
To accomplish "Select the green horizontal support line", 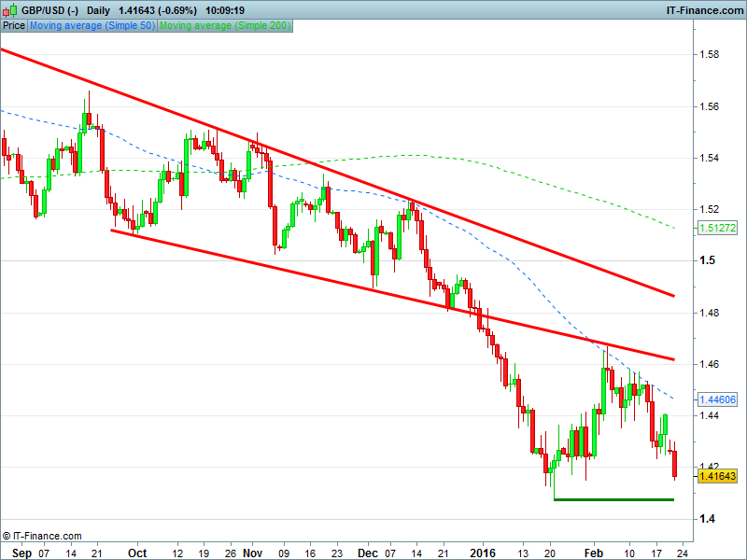I will [613, 499].
